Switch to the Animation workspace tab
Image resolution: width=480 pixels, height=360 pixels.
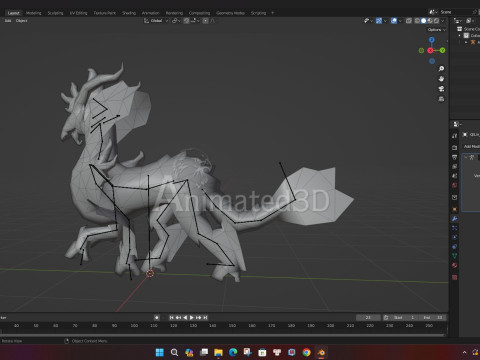point(151,13)
